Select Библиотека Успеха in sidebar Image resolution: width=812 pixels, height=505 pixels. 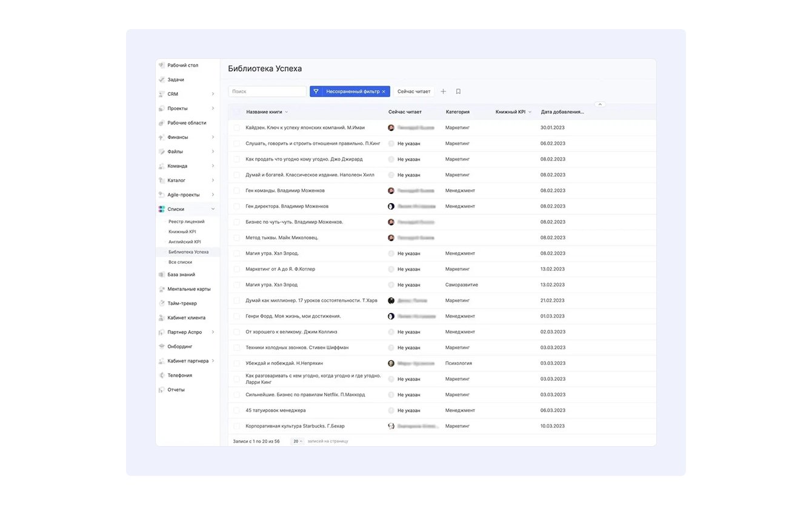[x=188, y=252]
